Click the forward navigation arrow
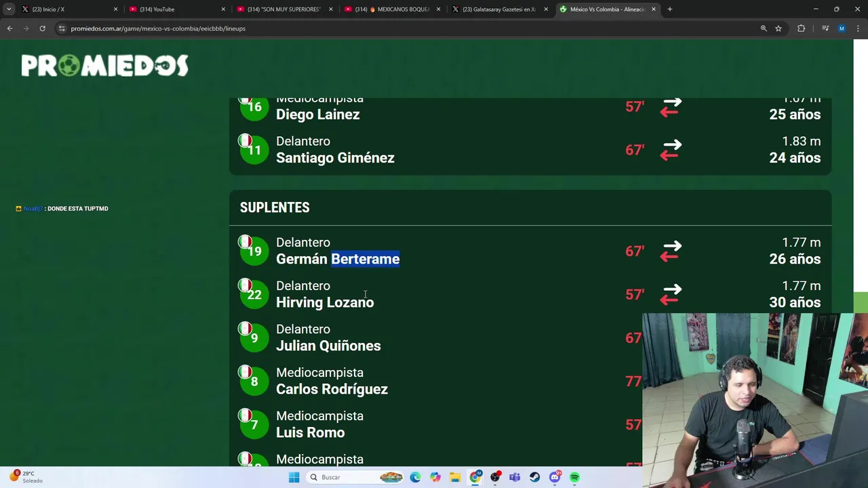This screenshot has width=868, height=488. (x=26, y=28)
